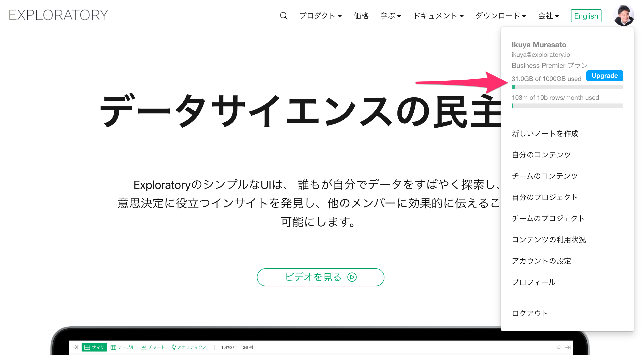644x355 pixels.
Task: Click the comment bubble icon in preview toolbar
Action: (559, 347)
